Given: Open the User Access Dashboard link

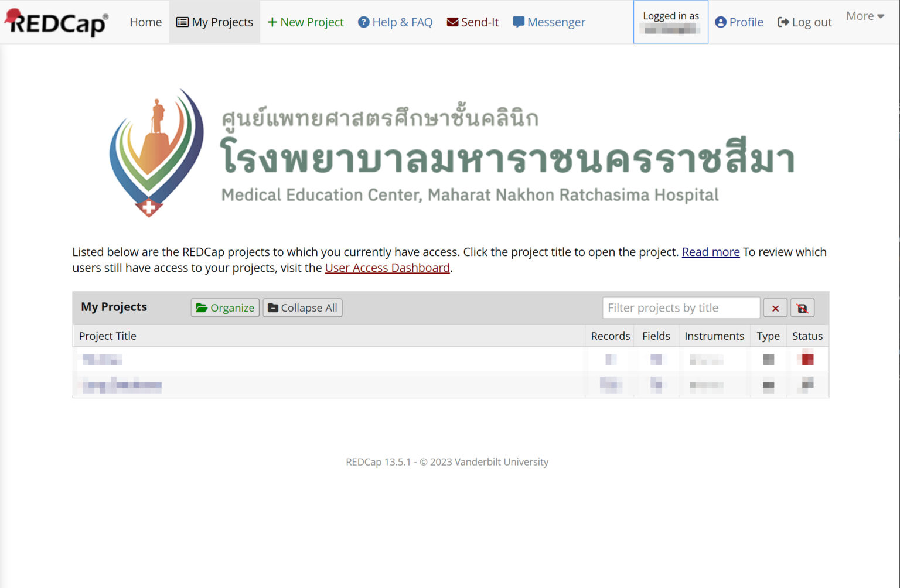Looking at the screenshot, I should [x=387, y=268].
